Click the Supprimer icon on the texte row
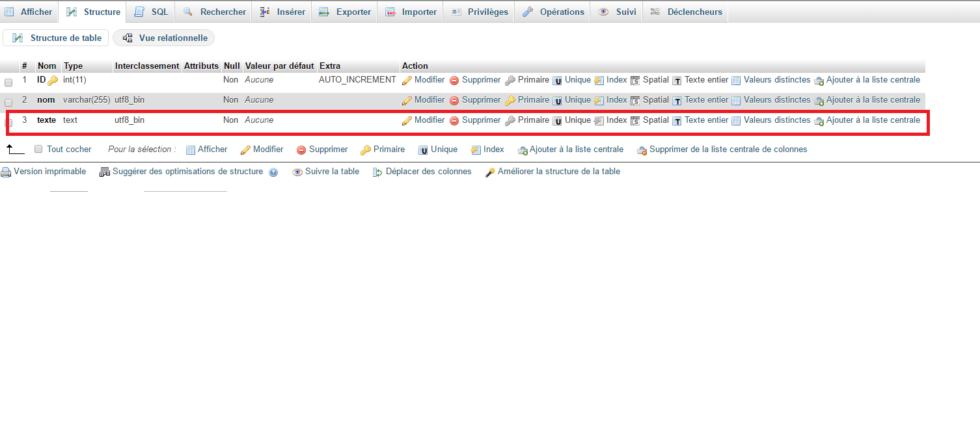This screenshot has height=429, width=980. point(454,120)
